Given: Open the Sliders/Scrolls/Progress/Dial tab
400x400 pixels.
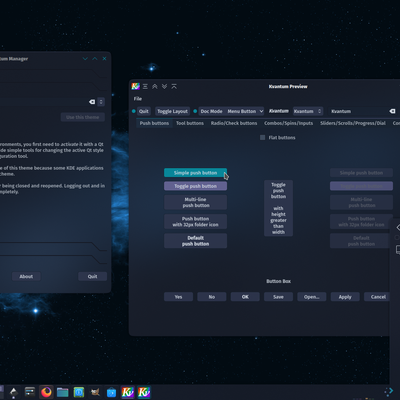Looking at the screenshot, I should pyautogui.click(x=353, y=123).
